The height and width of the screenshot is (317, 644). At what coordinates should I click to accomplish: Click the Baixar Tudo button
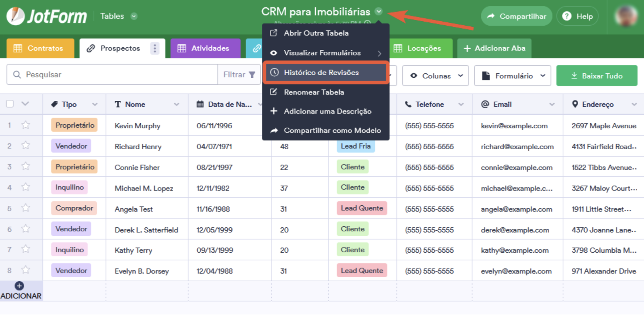(597, 76)
